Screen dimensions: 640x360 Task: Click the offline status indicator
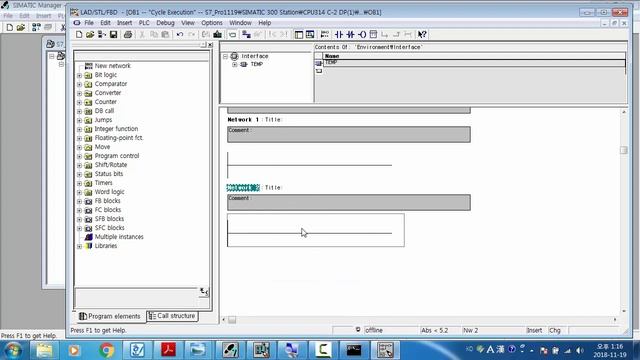click(374, 330)
